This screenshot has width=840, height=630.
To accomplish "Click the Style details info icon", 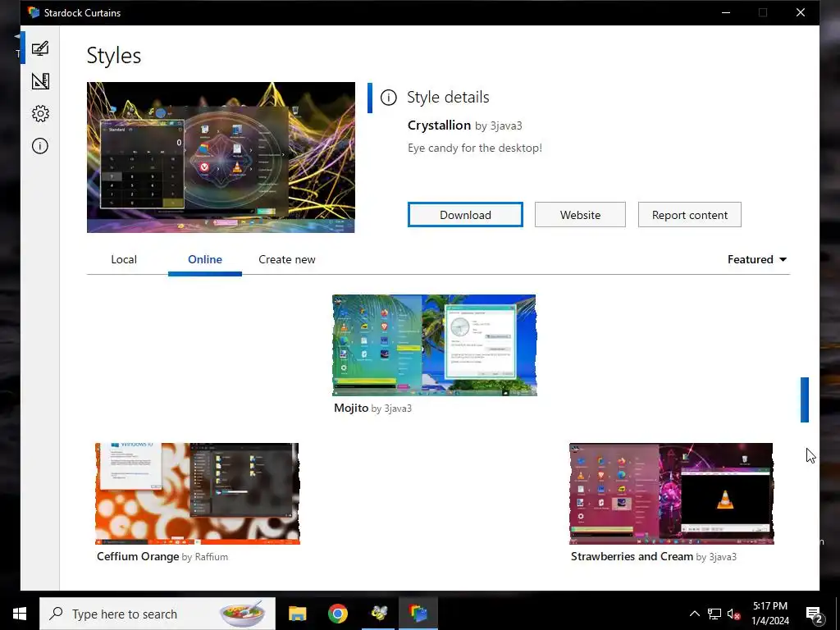I will (388, 98).
